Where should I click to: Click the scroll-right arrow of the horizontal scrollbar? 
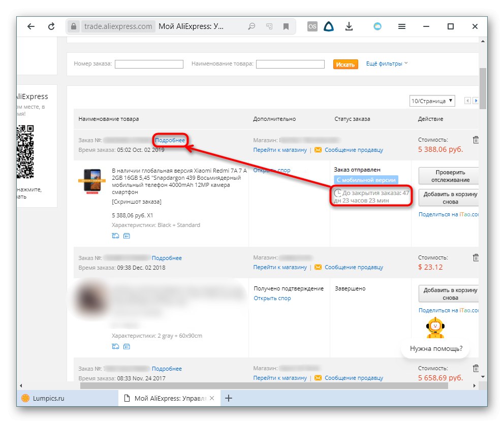[475, 386]
